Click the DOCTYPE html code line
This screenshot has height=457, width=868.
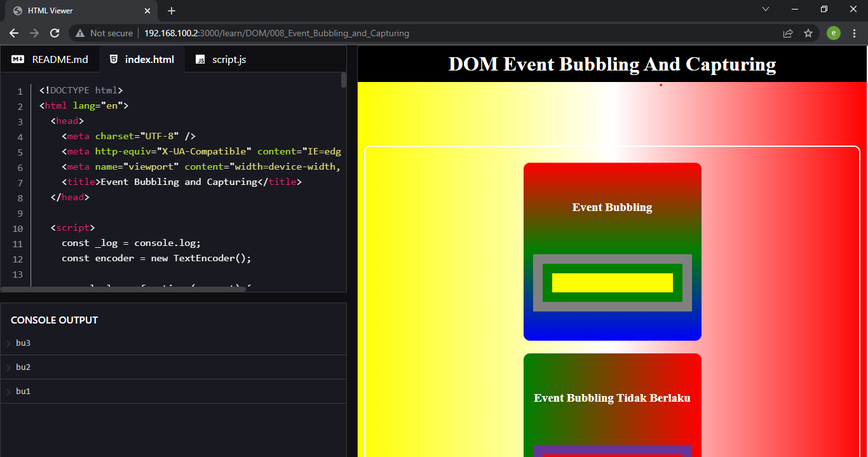click(x=81, y=90)
